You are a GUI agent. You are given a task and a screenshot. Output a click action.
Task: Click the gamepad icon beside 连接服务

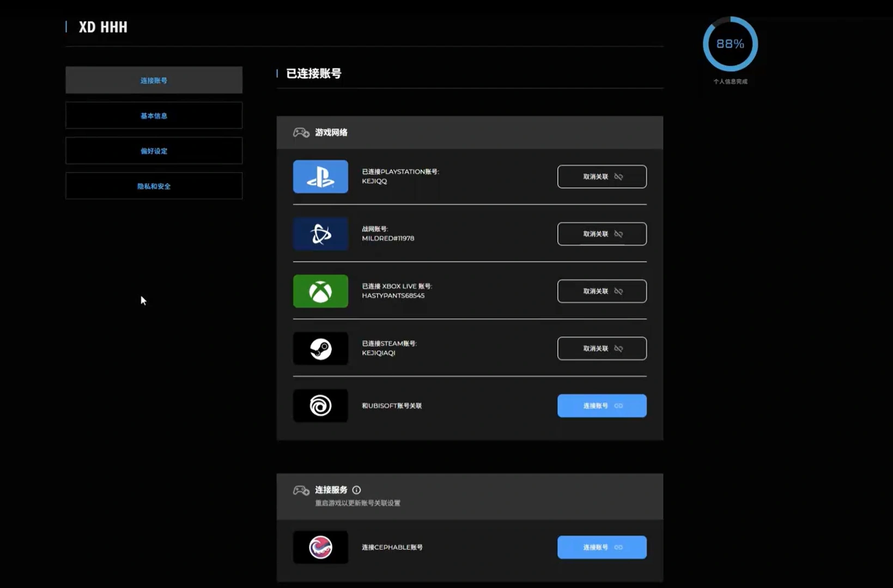(x=301, y=491)
